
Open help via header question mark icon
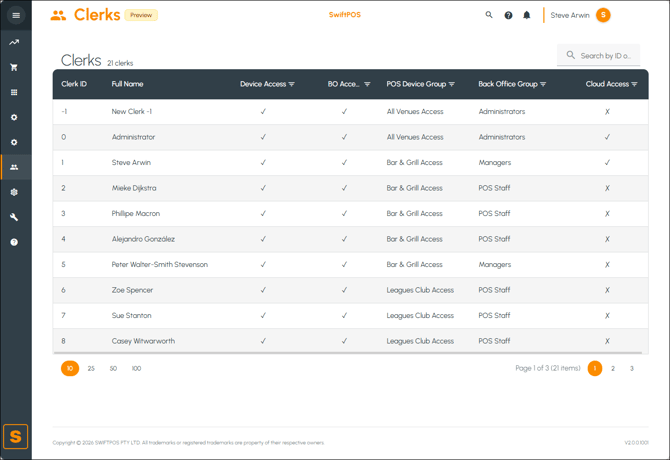(508, 15)
